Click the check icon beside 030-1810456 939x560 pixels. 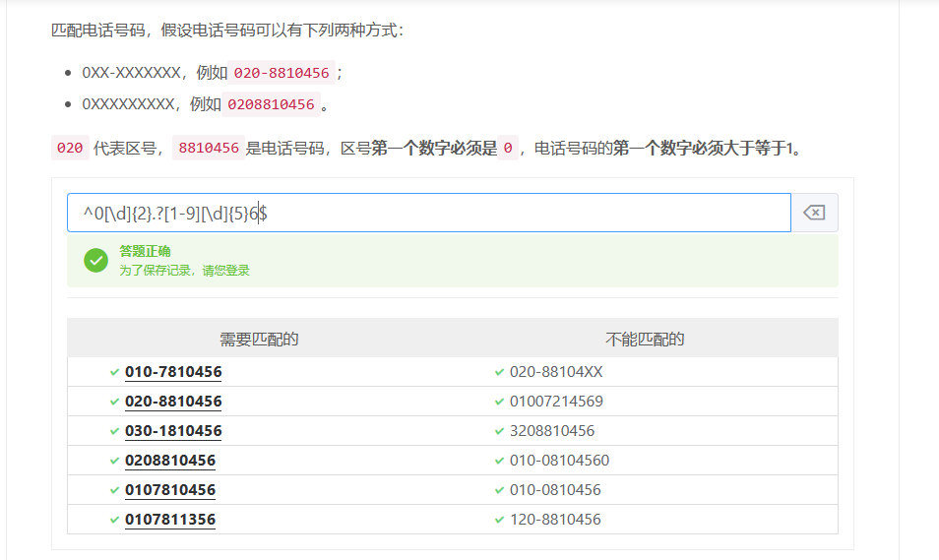[x=115, y=431]
